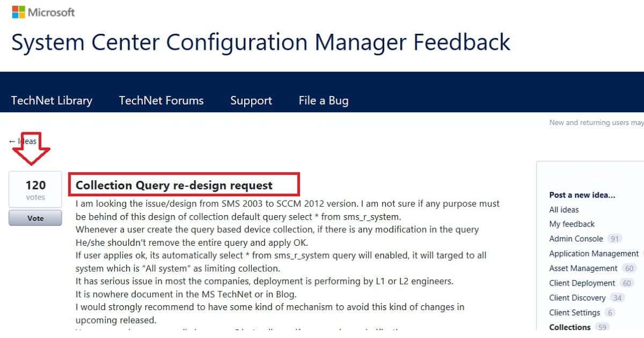Click the 120 votes counter box

tap(35, 189)
